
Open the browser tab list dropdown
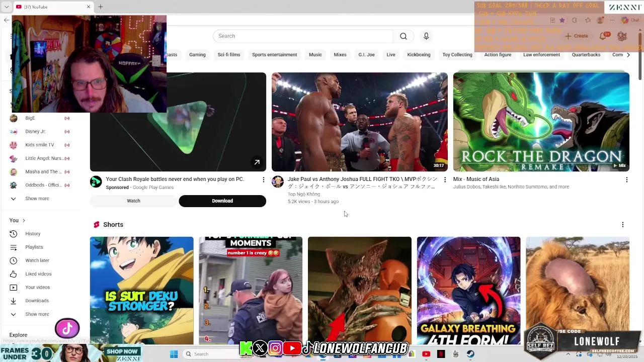coord(6,7)
